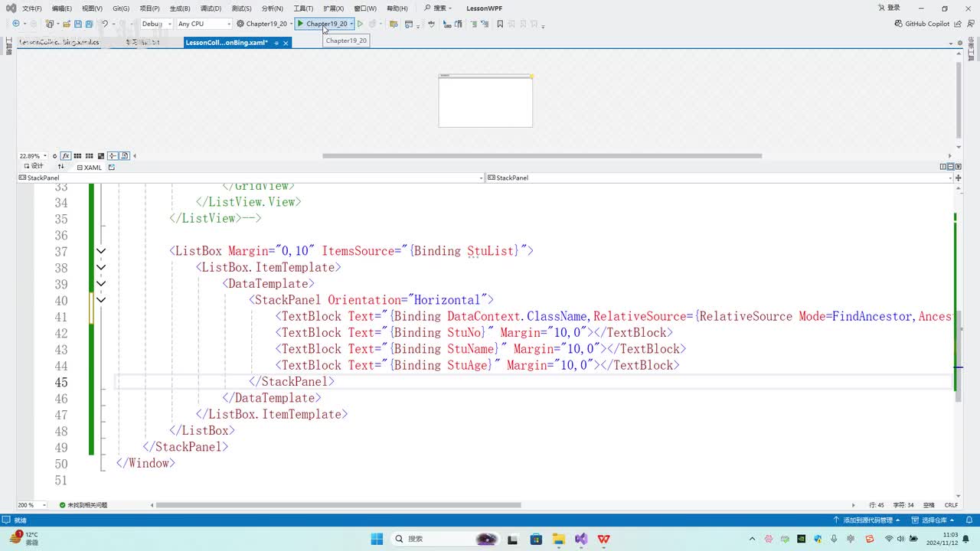Open the 调试(D) menu
Screen dimensions: 980x551
(211, 8)
